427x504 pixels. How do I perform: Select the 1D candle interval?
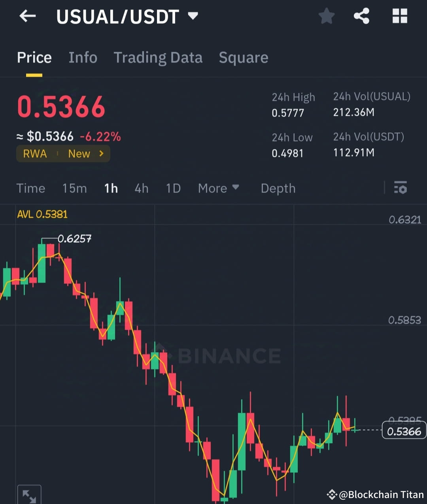click(x=173, y=188)
